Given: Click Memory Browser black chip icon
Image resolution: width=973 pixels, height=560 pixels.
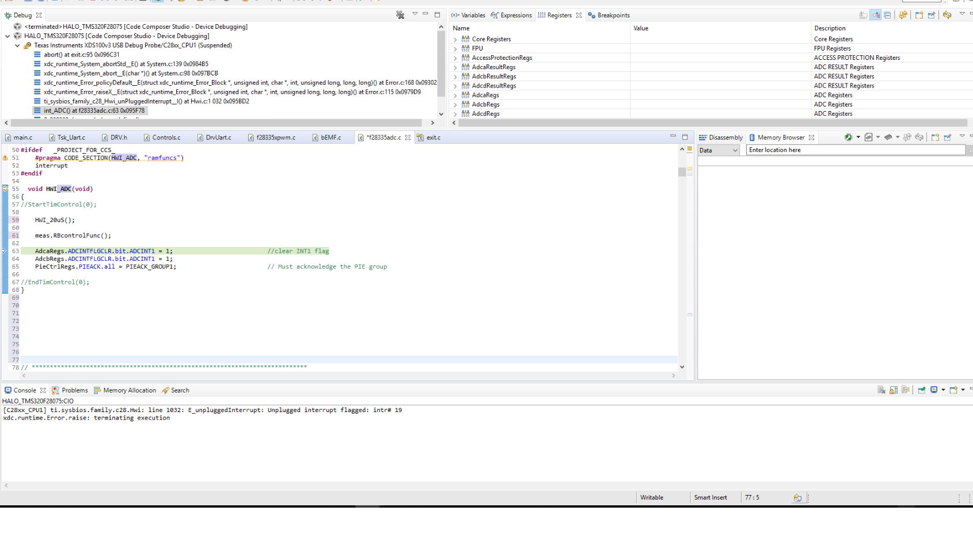Looking at the screenshot, I should pyautogui.click(x=888, y=137).
